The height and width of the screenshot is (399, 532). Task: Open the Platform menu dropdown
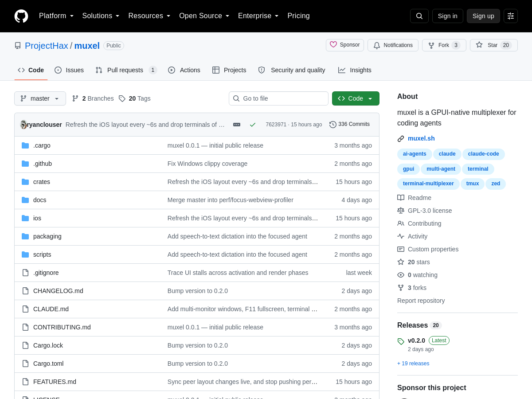(x=56, y=16)
